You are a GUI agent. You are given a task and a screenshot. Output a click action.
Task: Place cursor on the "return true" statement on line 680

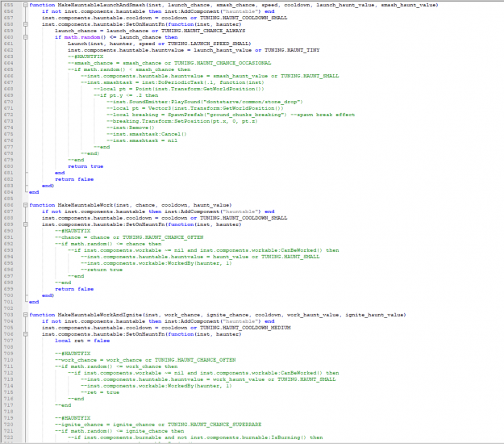coord(85,166)
